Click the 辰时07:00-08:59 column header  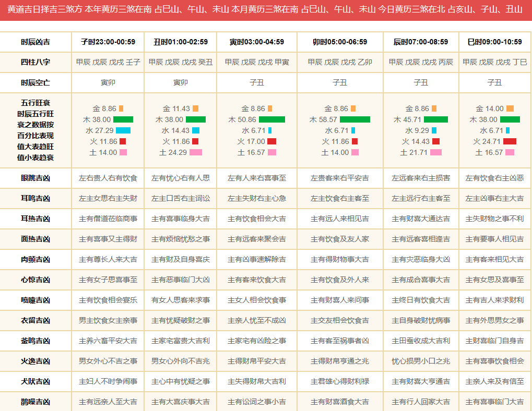click(421, 42)
